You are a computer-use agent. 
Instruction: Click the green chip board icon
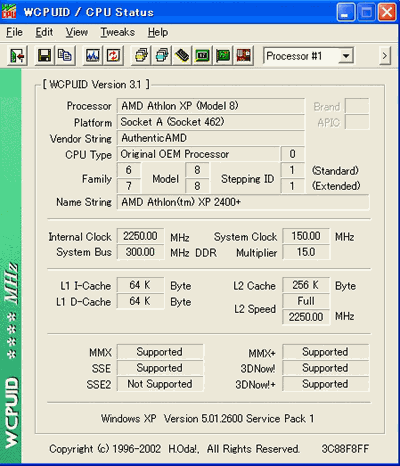tap(203, 56)
